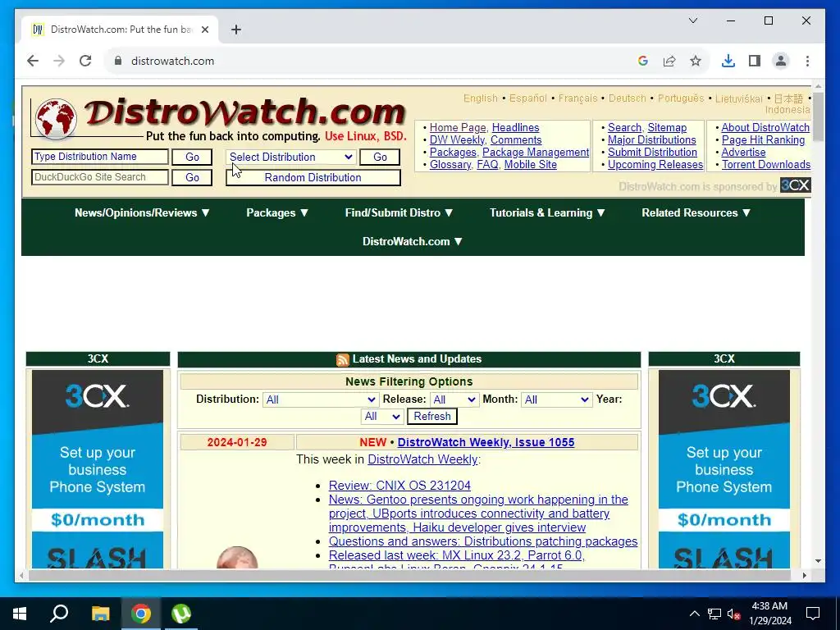The width and height of the screenshot is (840, 630).
Task: Switch language to Español
Action: coord(527,98)
